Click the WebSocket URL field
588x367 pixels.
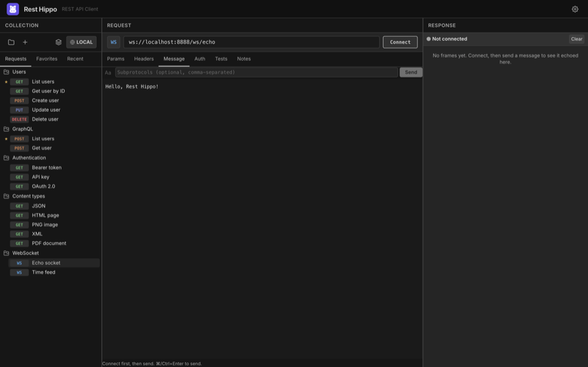coord(252,42)
